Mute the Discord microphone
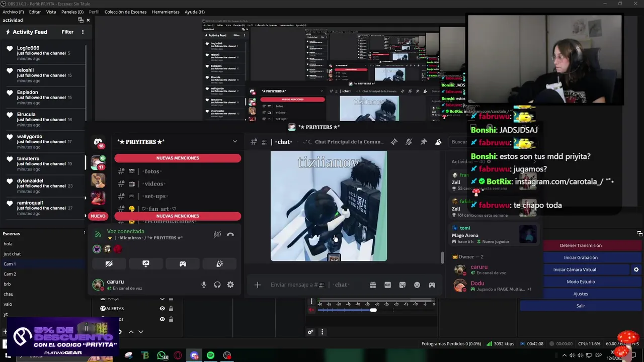644x362 pixels. click(204, 285)
